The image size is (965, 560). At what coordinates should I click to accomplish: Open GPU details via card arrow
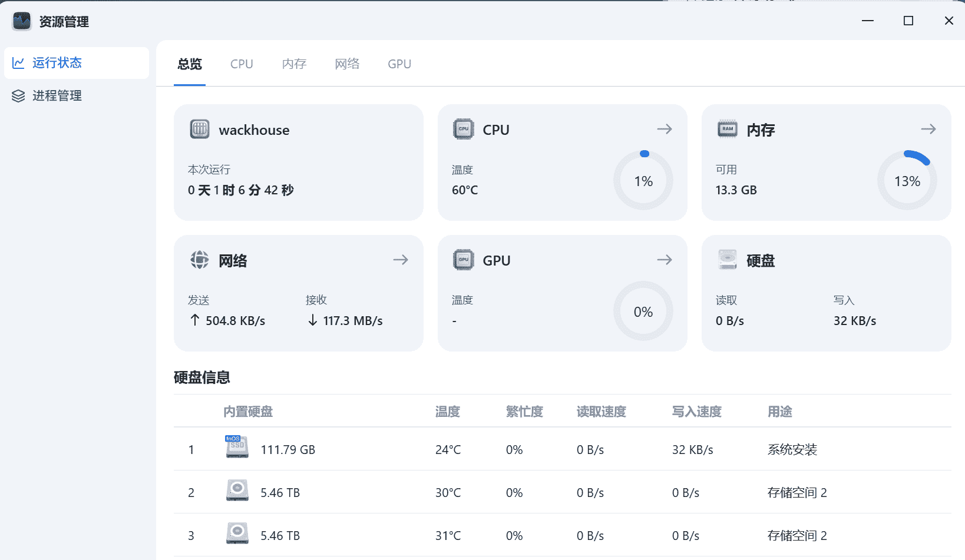point(665,260)
